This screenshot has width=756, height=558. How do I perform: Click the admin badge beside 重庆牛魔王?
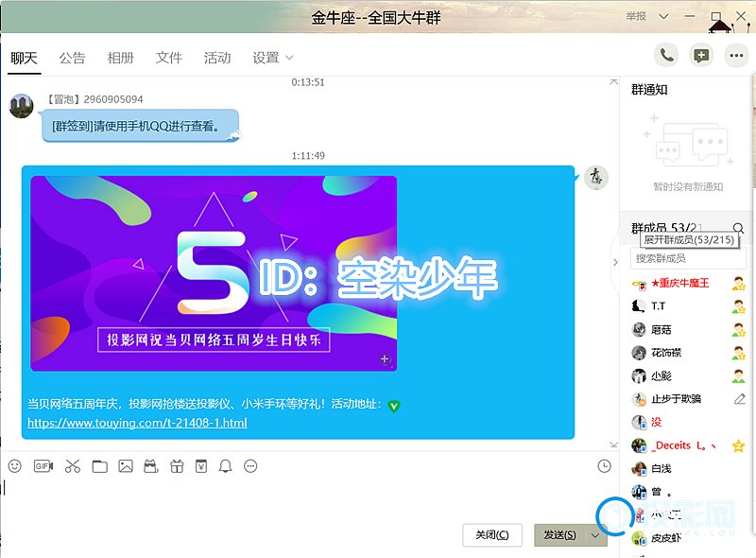pos(738,284)
